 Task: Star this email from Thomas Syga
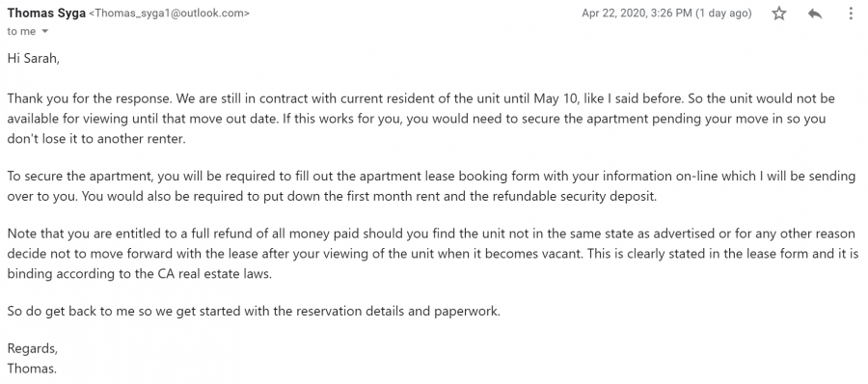pyautogui.click(x=779, y=14)
